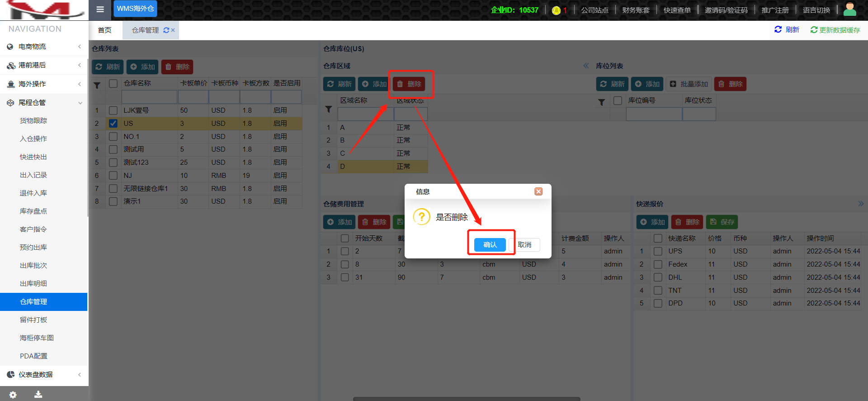
Task: Check the checkbox for warehouse 测试123
Action: click(113, 162)
